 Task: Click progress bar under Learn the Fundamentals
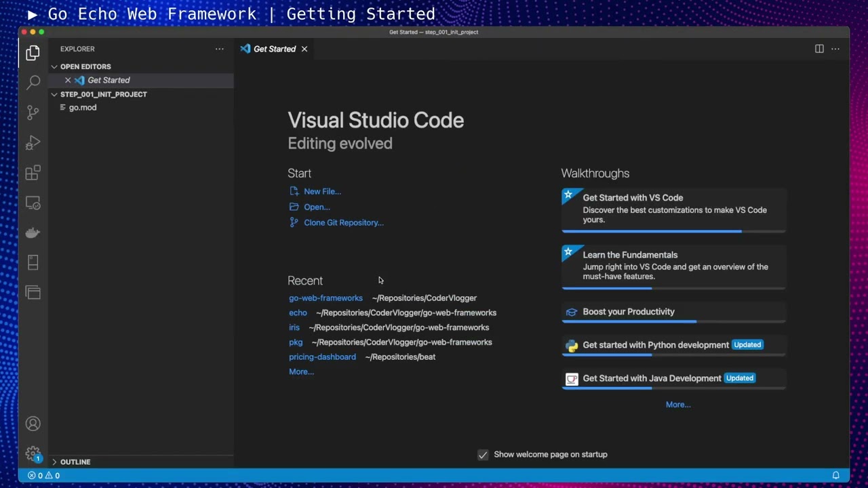coord(673,288)
